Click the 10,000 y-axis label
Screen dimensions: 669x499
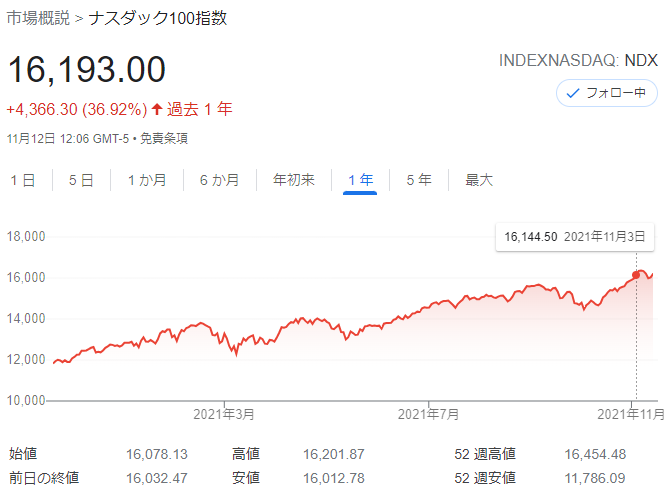pyautogui.click(x=26, y=400)
